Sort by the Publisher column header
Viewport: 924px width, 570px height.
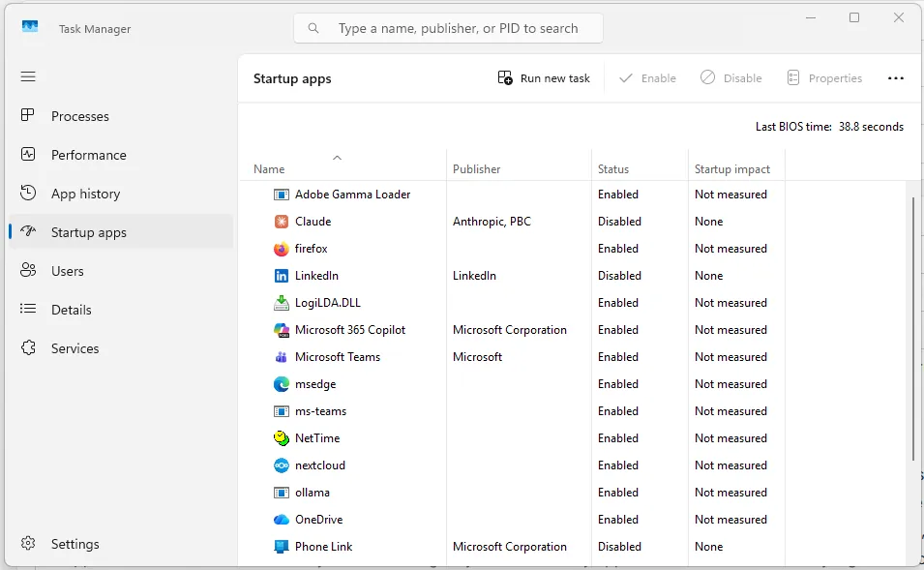click(x=476, y=169)
